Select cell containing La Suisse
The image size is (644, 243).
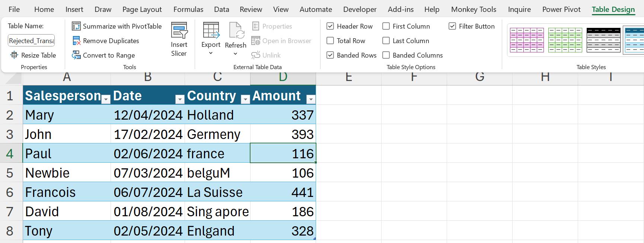tap(218, 192)
